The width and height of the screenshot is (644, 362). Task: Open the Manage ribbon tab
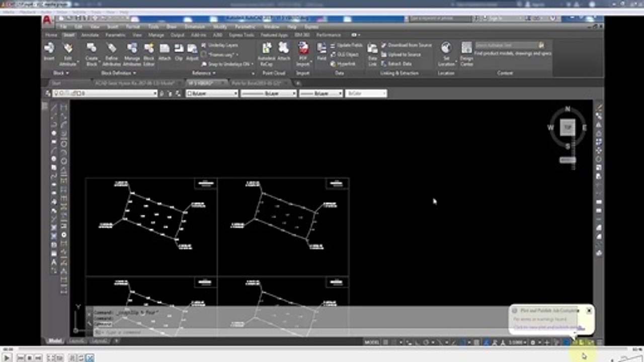coord(156,35)
